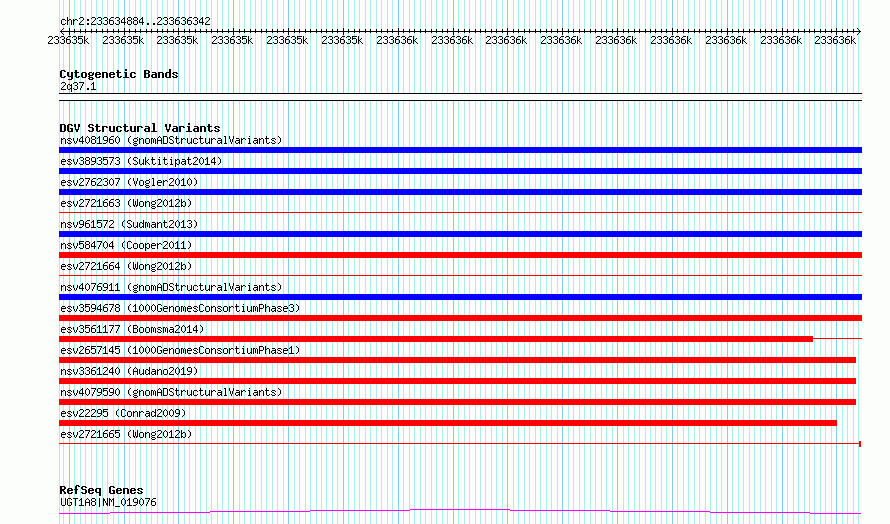Viewport: 890px width, 524px height.
Task: Click the red bar under nsv3361240
Action: pyautogui.click(x=457, y=381)
